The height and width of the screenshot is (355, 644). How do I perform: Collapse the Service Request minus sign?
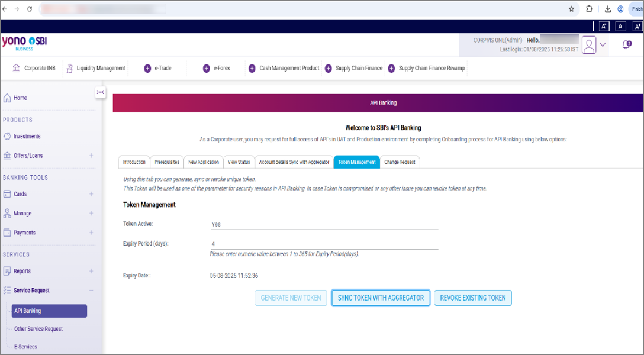(x=91, y=290)
